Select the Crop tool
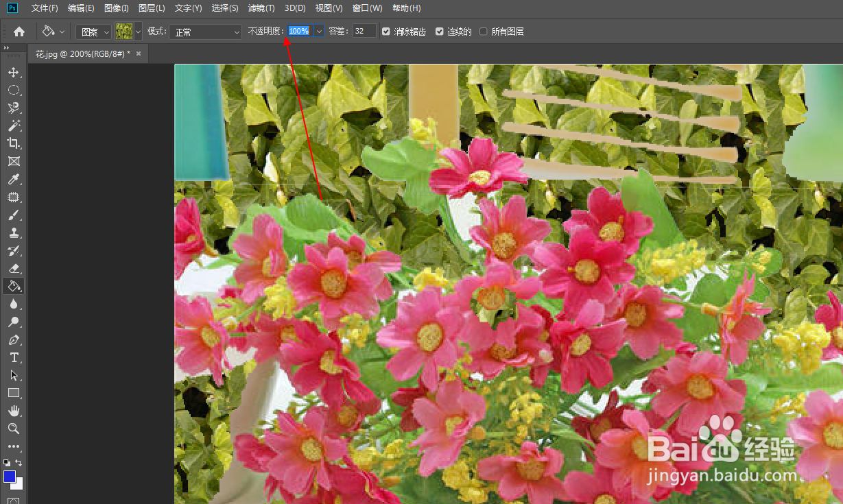The image size is (843, 504). tap(14, 143)
